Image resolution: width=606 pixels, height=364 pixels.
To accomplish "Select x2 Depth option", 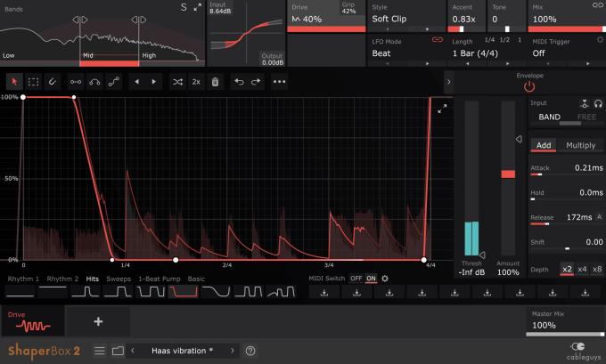I will (567, 269).
